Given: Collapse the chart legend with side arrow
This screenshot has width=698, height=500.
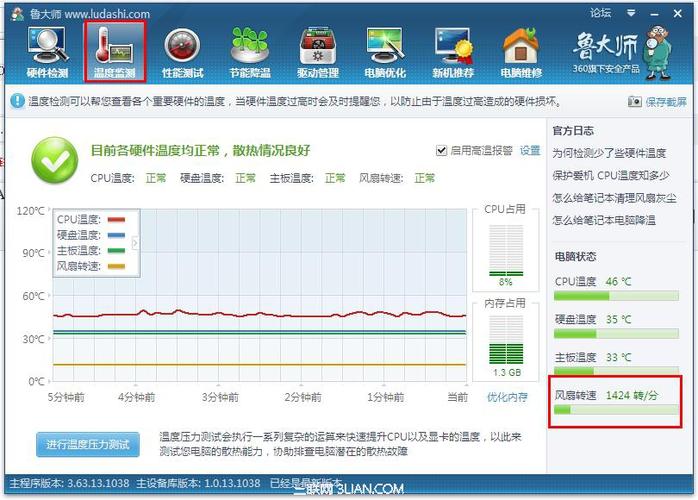Looking at the screenshot, I should click(x=135, y=243).
